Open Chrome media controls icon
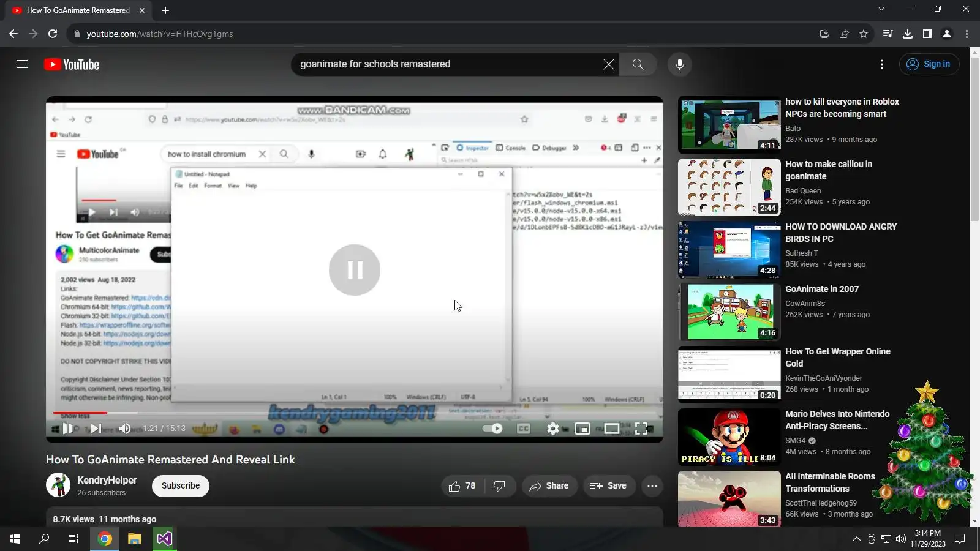980x551 pixels. [x=888, y=34]
